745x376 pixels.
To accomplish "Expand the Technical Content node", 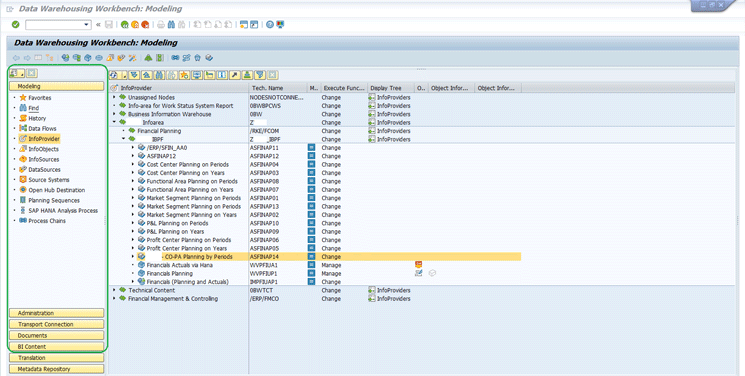I will [114, 290].
